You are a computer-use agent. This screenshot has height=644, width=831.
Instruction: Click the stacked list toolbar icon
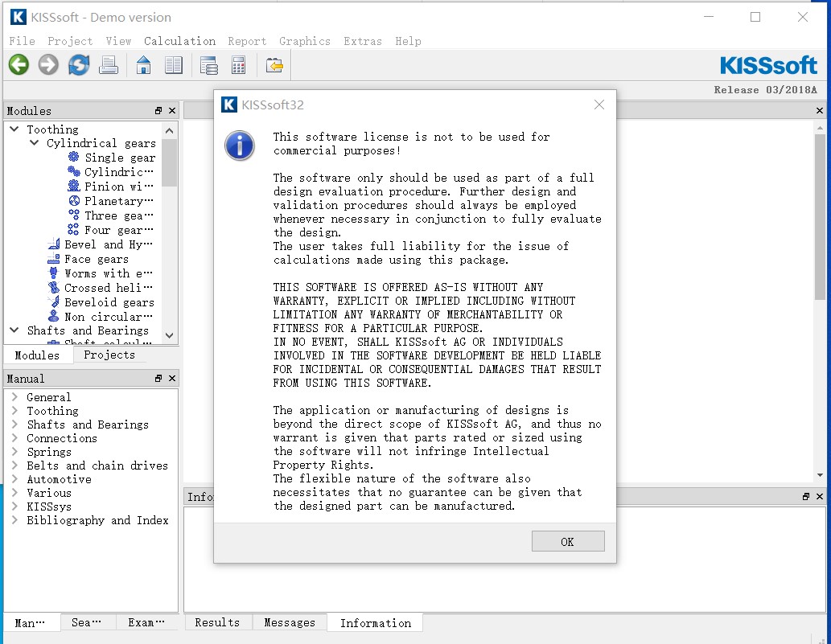[209, 65]
